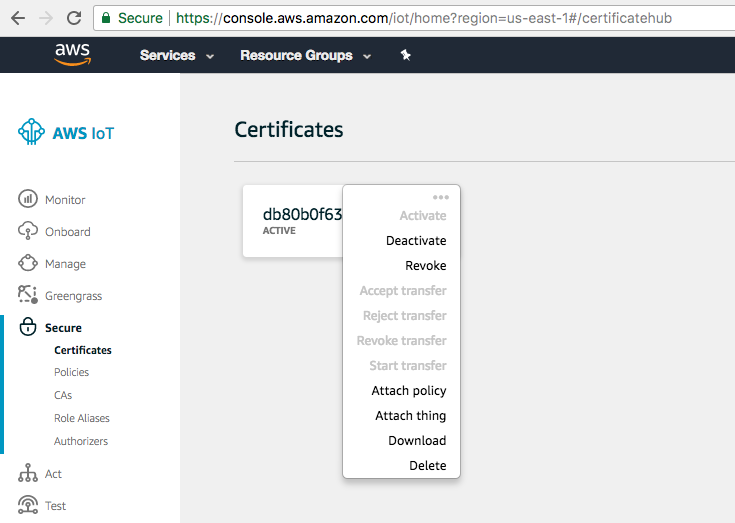Click the greyed Start transfer entry
Screen dimensions: 735x523
(x=408, y=366)
